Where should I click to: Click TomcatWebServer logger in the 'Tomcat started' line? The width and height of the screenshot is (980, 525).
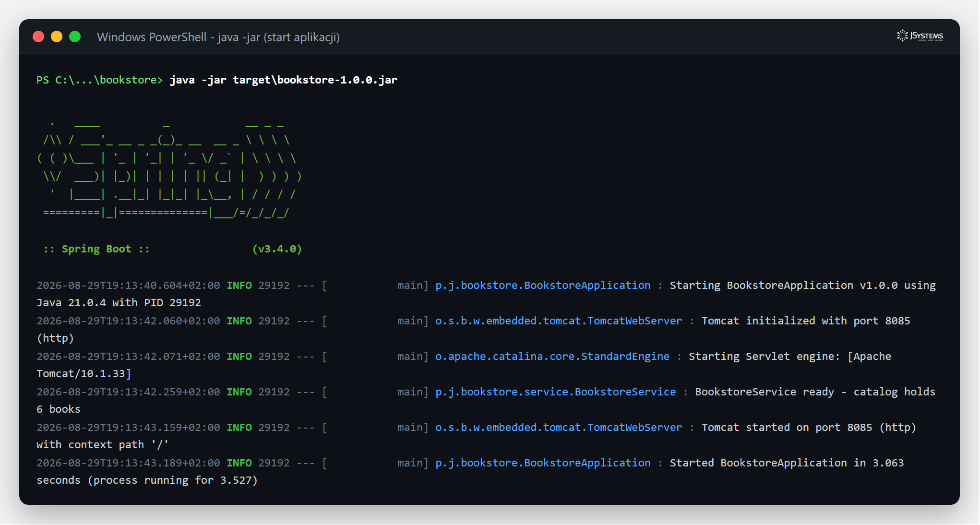[x=559, y=428]
